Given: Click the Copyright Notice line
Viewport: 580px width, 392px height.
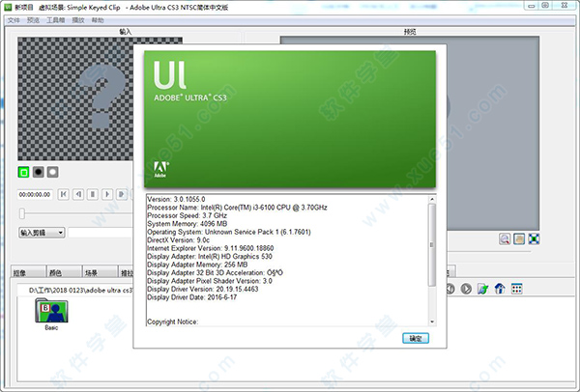Looking at the screenshot, I should 173,322.
